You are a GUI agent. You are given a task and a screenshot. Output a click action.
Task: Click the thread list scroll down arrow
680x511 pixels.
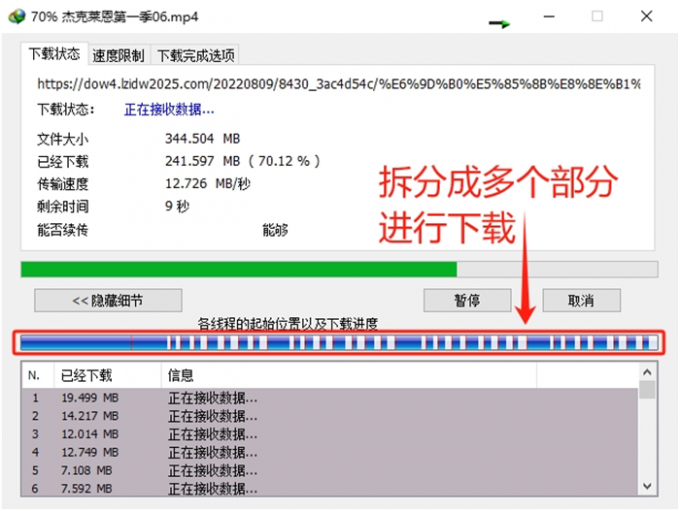pyautogui.click(x=647, y=486)
